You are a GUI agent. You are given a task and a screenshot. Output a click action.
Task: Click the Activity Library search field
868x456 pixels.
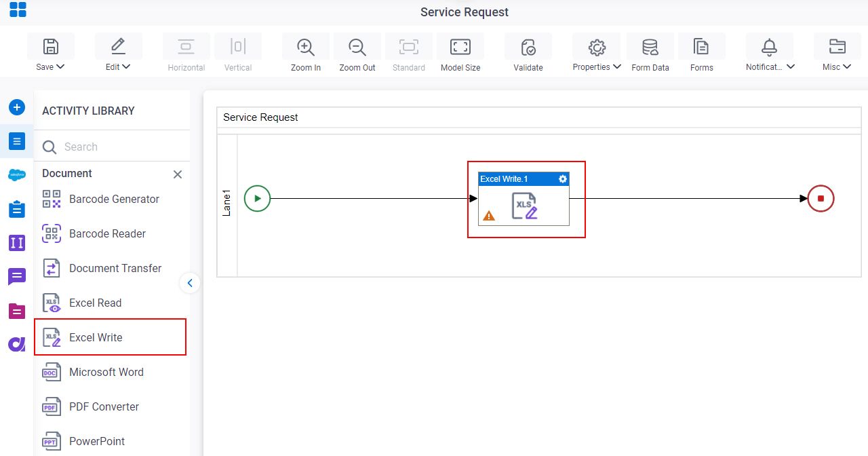(x=112, y=147)
